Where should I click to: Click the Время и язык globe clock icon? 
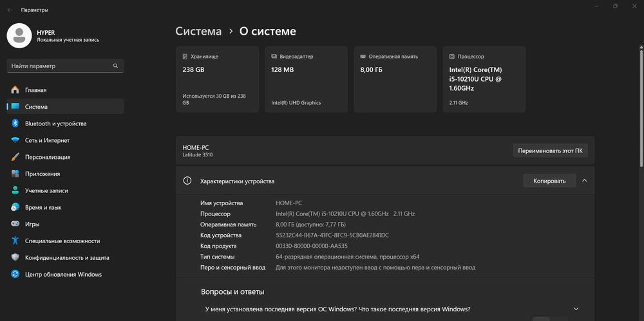(x=15, y=207)
